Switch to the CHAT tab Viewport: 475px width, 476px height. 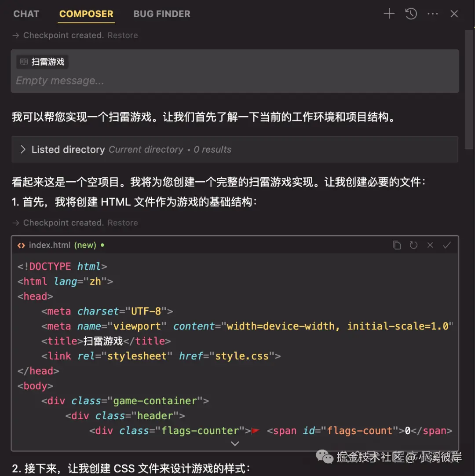pyautogui.click(x=26, y=14)
